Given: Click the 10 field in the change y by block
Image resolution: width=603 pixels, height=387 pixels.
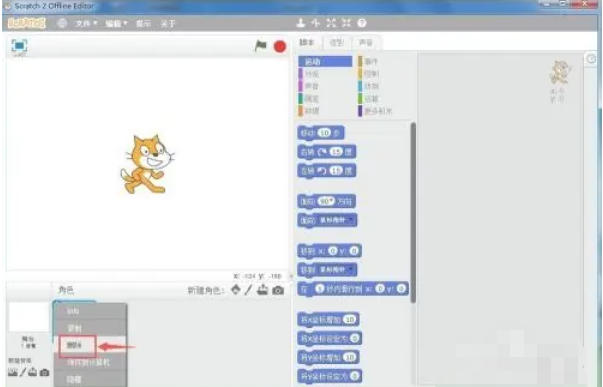Looking at the screenshot, I should 349,357.
